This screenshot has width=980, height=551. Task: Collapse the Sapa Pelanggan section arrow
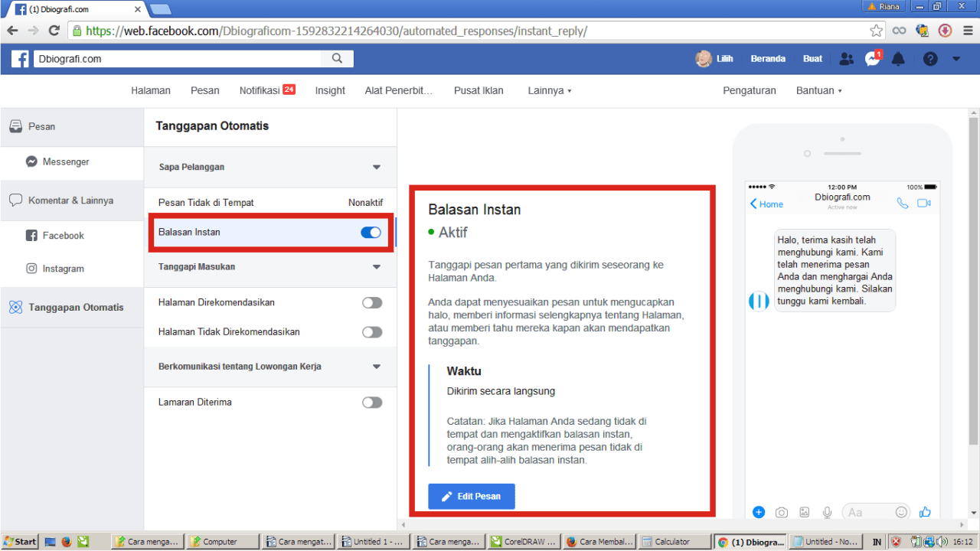tap(377, 167)
